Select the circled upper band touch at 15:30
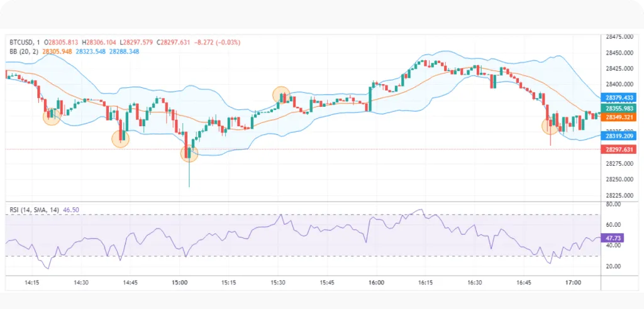 pos(281,95)
